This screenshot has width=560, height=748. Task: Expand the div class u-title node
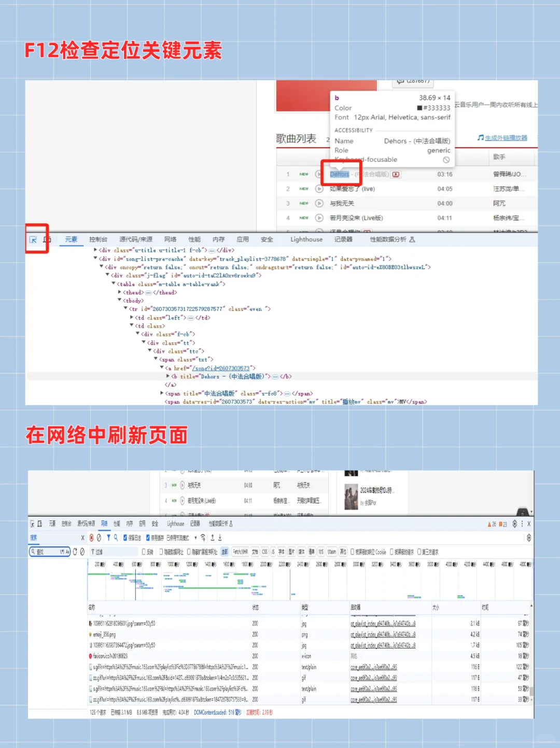(95, 250)
